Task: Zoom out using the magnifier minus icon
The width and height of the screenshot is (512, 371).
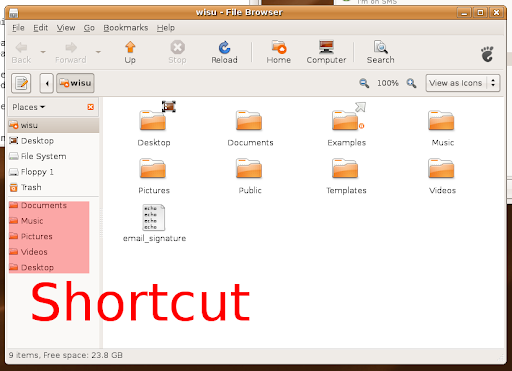Action: (364, 83)
